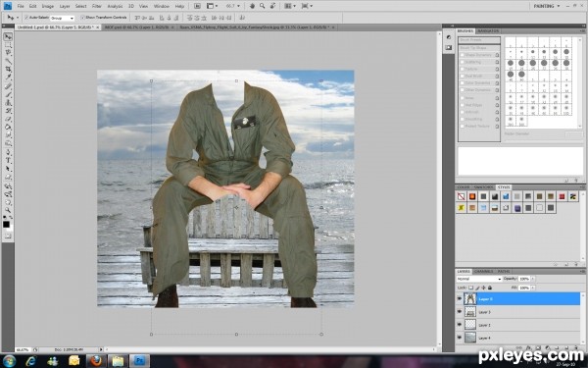
Task: Select the Zoom tool in the toolbox
Action: (x=8, y=210)
